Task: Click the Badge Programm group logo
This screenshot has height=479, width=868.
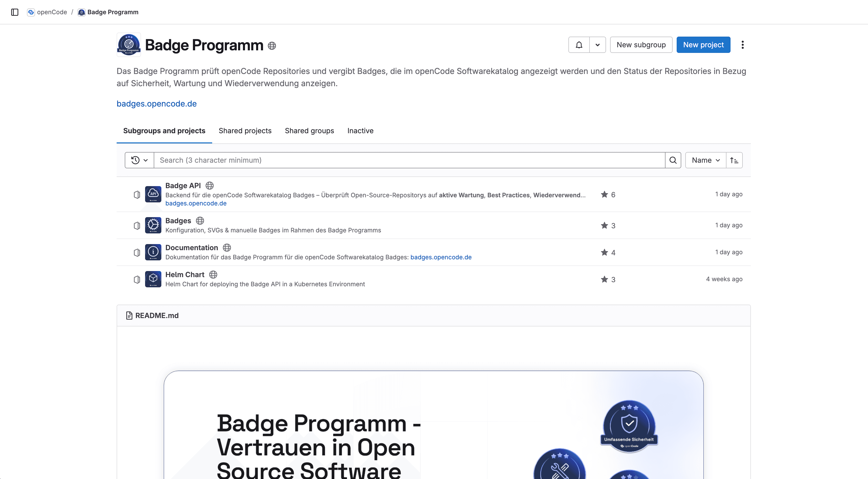Action: click(129, 45)
